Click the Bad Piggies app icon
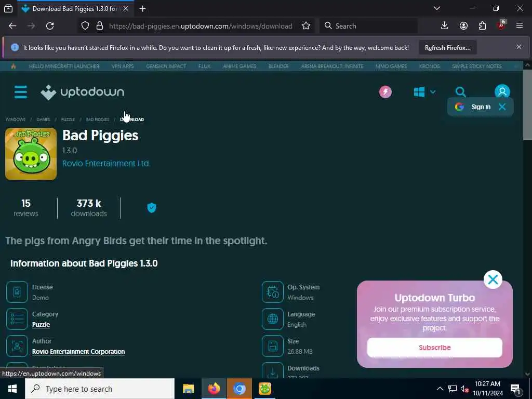 click(x=31, y=154)
